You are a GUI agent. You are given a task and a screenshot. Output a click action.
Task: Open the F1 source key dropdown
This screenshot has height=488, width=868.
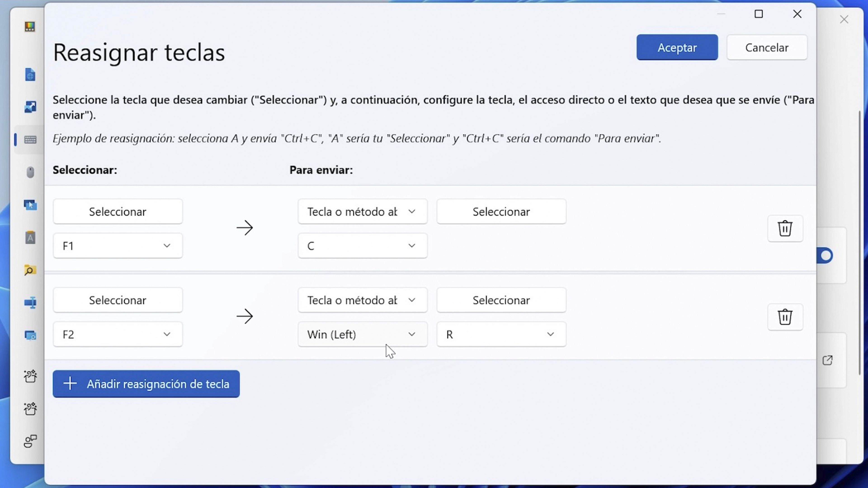pyautogui.click(x=118, y=246)
